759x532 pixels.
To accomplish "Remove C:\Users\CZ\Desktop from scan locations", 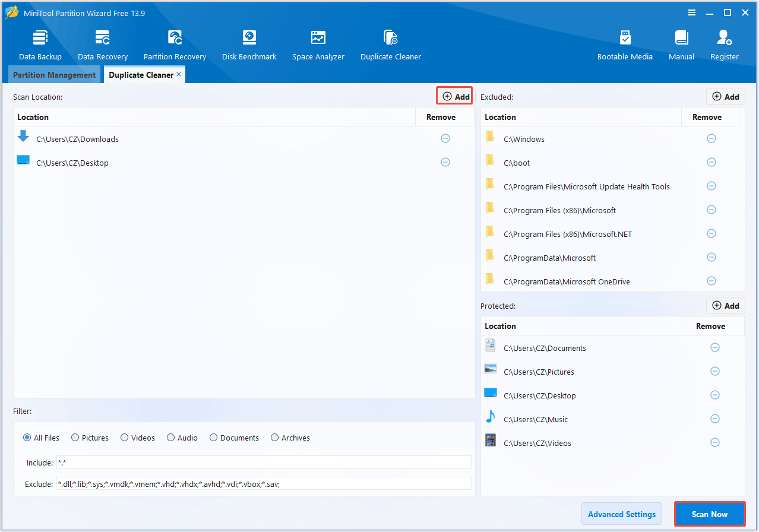I will point(445,162).
